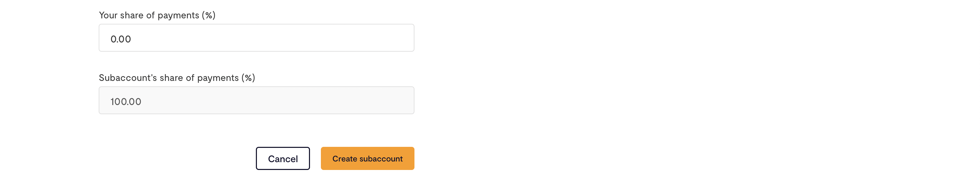Viewport: 980px width, 189px height.
Task: Click the 0.00 value in the field
Action: [x=120, y=39]
